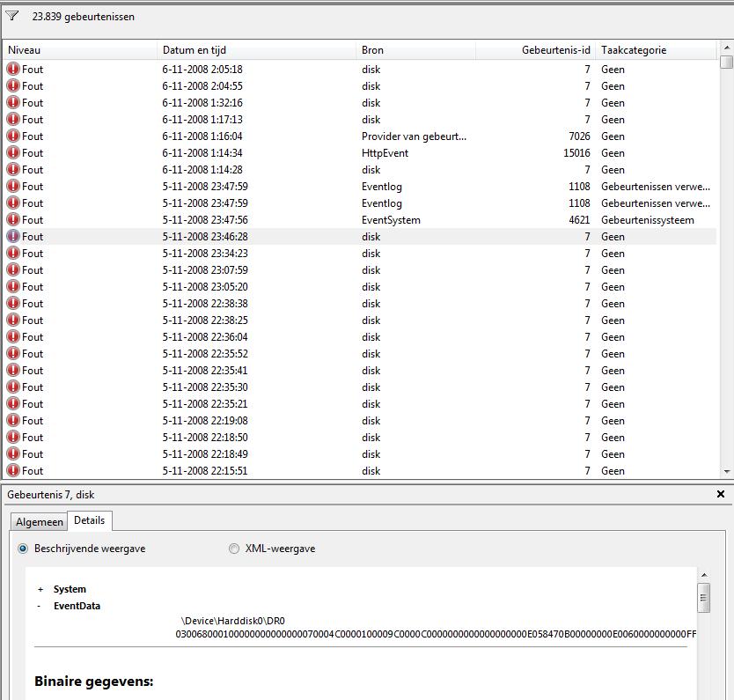734x700 pixels.
Task: Click the error icon next to Provider van gebeurt...
Action: [x=11, y=136]
